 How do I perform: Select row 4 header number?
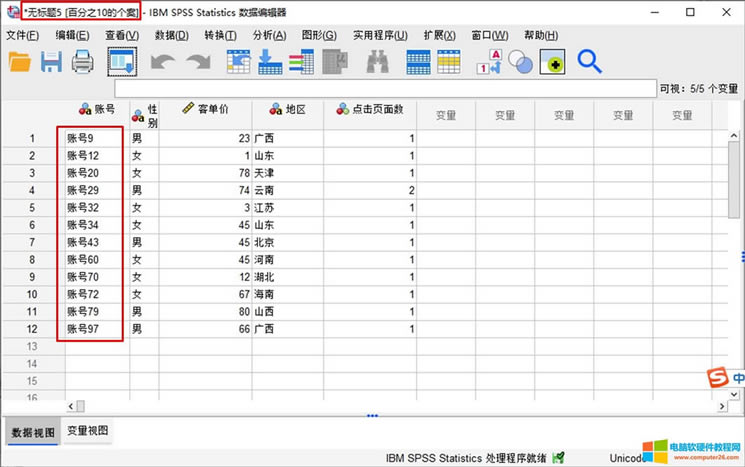pos(32,190)
